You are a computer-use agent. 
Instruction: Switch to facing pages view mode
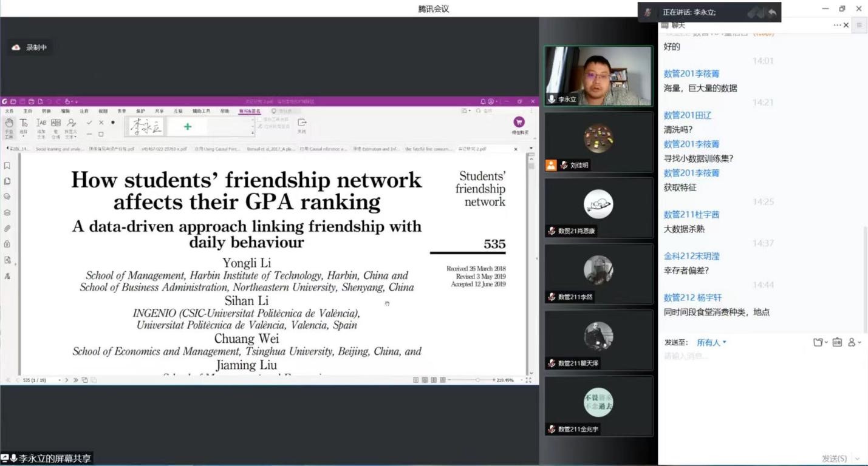coord(434,380)
